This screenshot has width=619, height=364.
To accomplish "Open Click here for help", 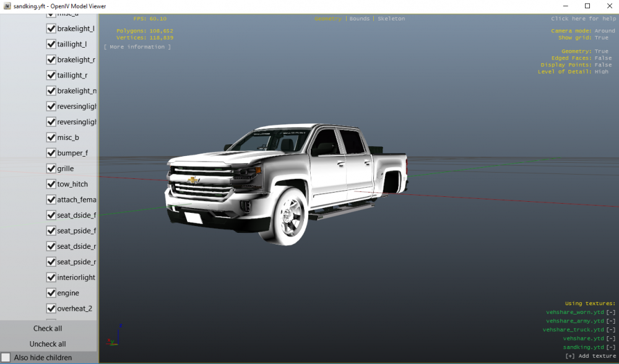I will coord(584,19).
